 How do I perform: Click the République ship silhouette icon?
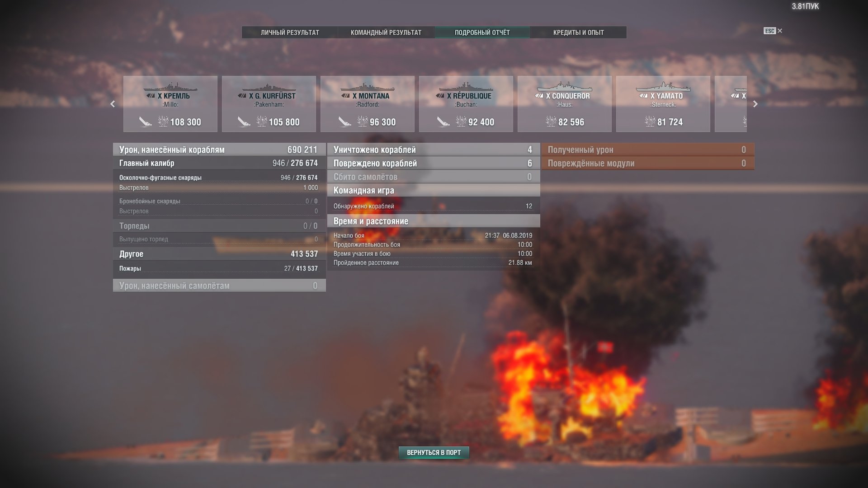pos(466,87)
